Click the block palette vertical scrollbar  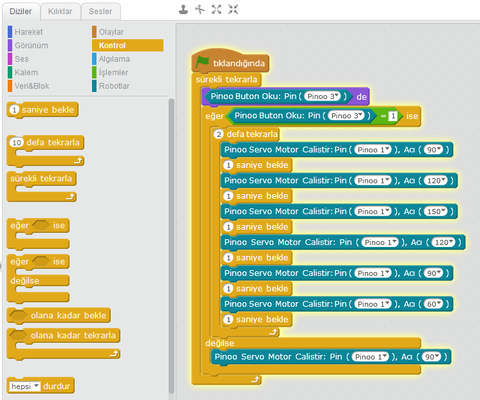pyautogui.click(x=171, y=247)
